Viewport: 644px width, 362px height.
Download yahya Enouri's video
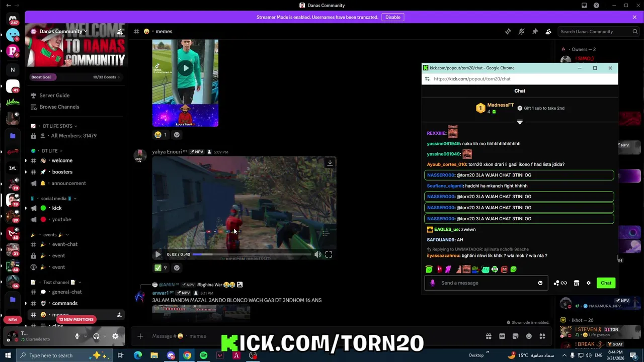tap(330, 163)
